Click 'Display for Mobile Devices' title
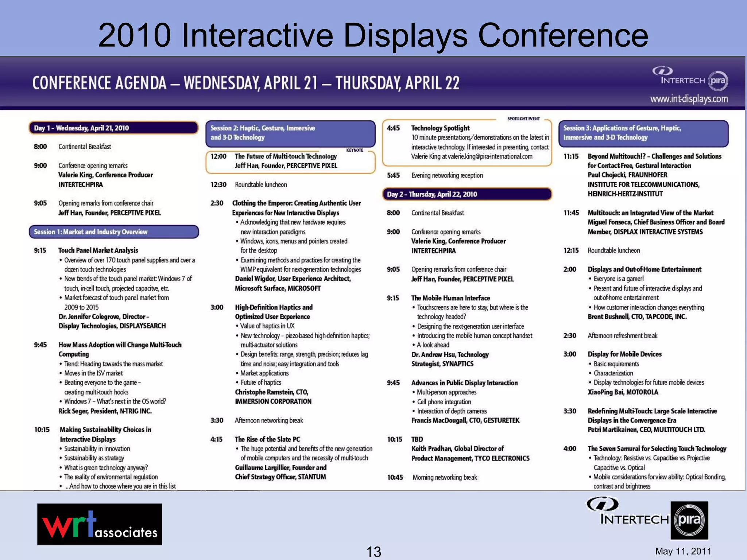This screenshot has width=747, height=560. 624,354
